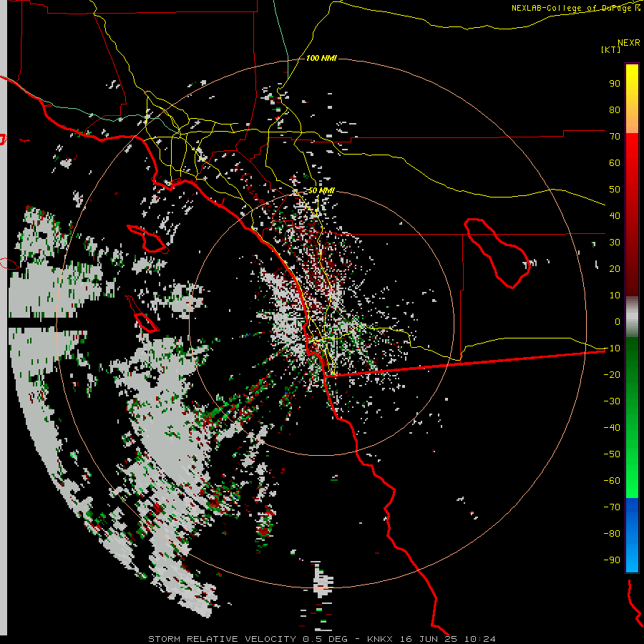
Task: Click the 40 value on the velocity scale
Action: pos(615,215)
